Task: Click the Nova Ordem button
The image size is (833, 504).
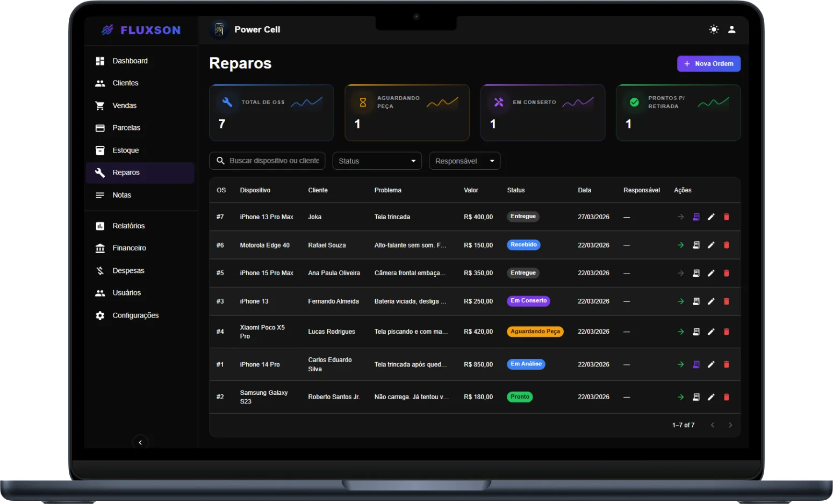Action: pos(709,63)
